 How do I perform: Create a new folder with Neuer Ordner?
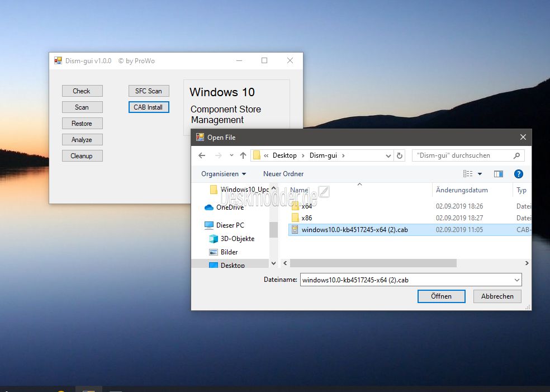[x=283, y=174]
